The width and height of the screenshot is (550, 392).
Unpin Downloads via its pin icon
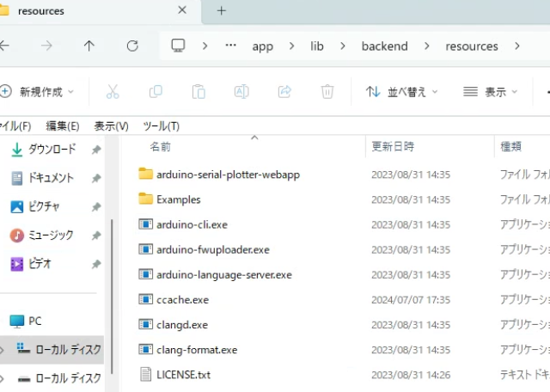click(96, 150)
